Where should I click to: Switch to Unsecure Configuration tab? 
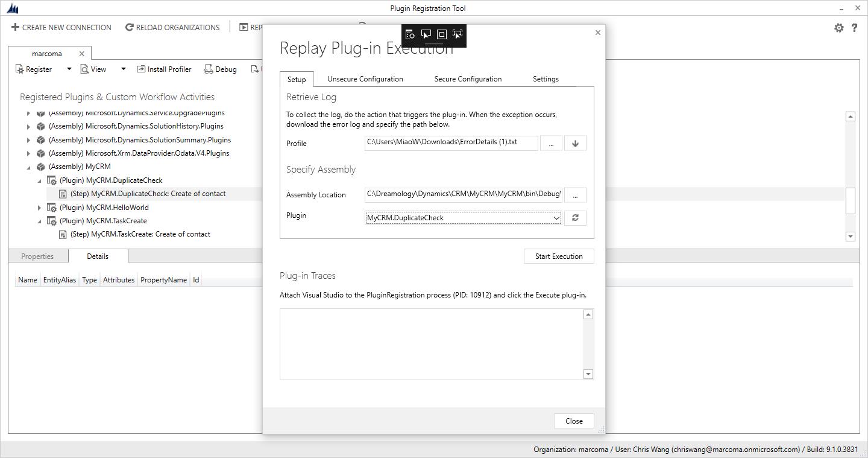pos(365,79)
